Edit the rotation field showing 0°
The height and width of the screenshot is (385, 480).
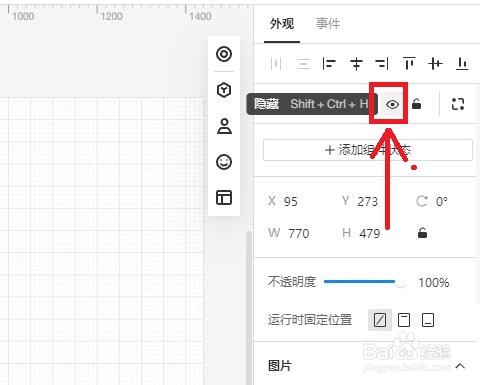click(x=442, y=202)
